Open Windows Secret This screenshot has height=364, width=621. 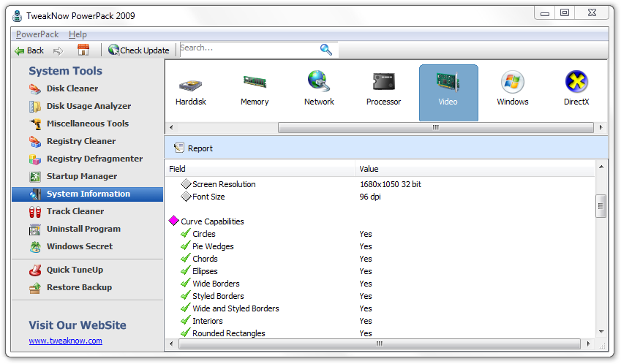pos(80,246)
